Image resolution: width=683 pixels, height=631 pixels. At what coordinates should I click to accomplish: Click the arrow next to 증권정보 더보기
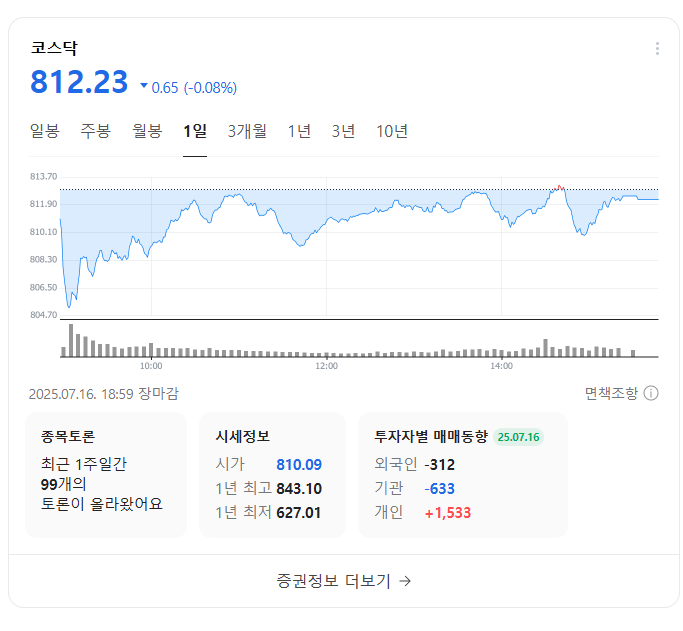pos(405,580)
